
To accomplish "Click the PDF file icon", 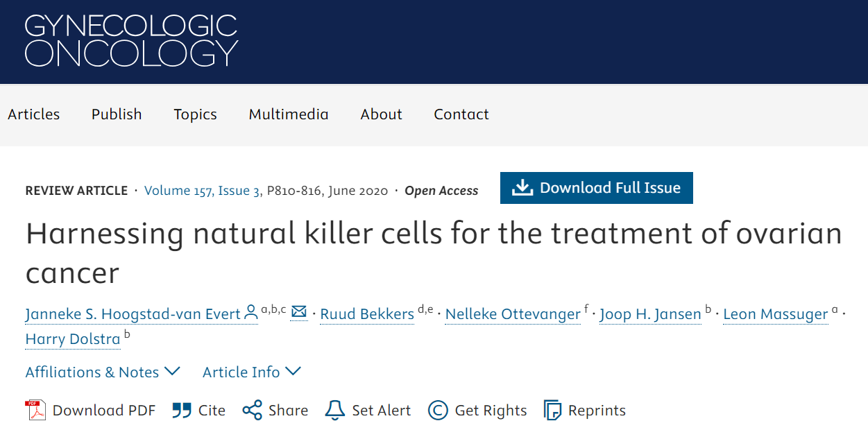I will point(35,411).
